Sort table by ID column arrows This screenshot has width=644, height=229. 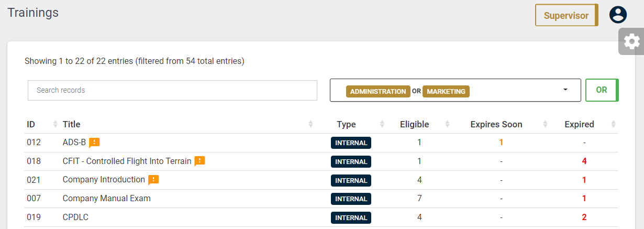click(x=55, y=124)
